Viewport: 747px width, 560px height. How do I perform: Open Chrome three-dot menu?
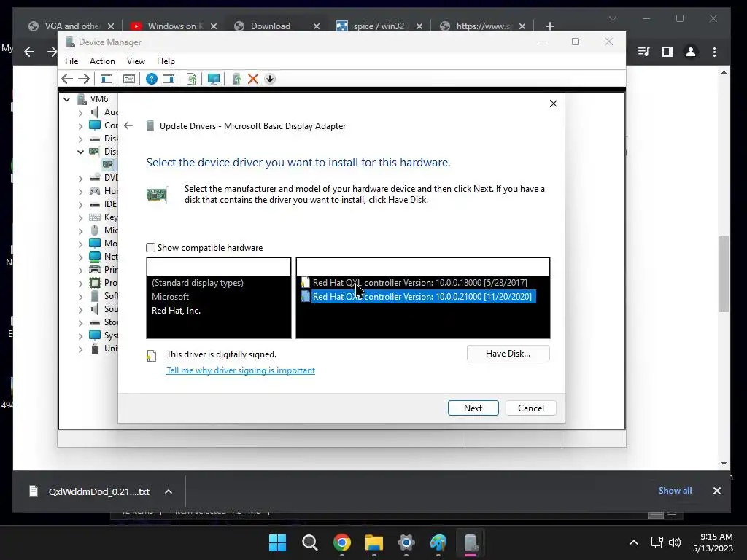point(714,52)
